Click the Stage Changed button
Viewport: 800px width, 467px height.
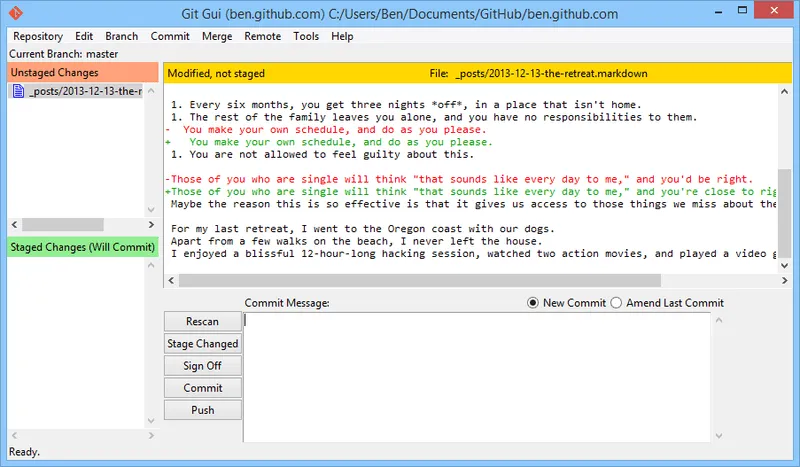point(202,344)
